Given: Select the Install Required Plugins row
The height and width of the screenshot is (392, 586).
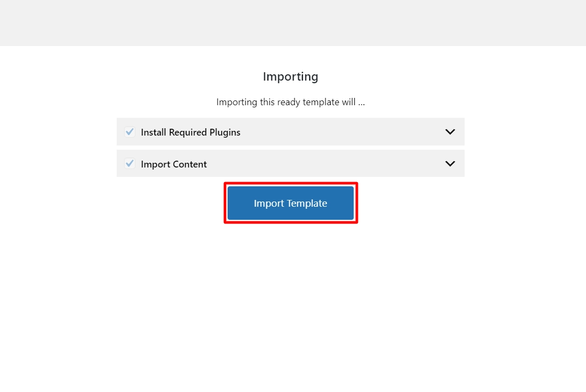Looking at the screenshot, I should coord(290,132).
